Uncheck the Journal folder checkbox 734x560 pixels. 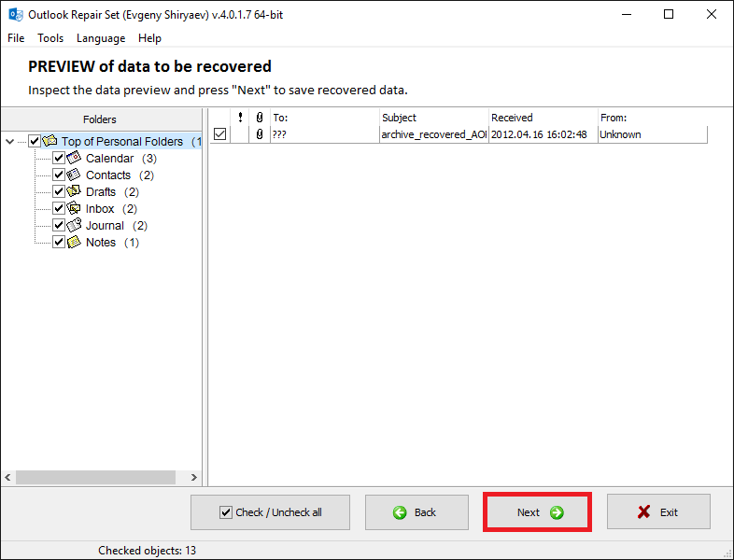pos(59,225)
